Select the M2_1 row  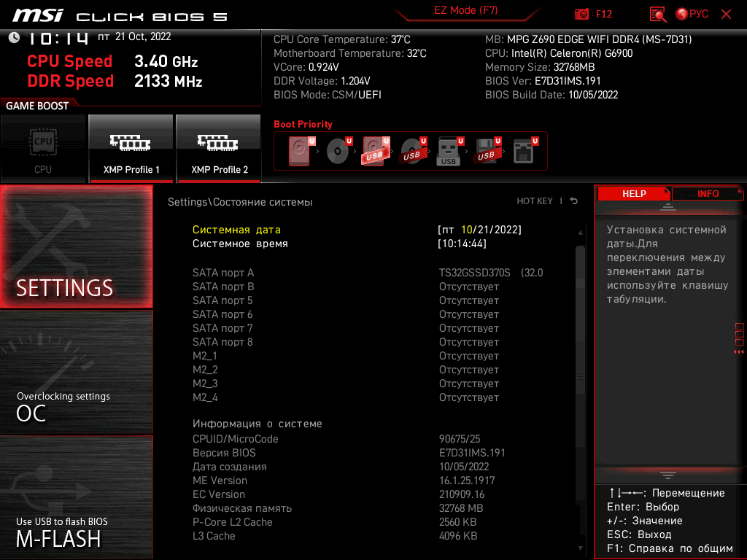(346, 356)
